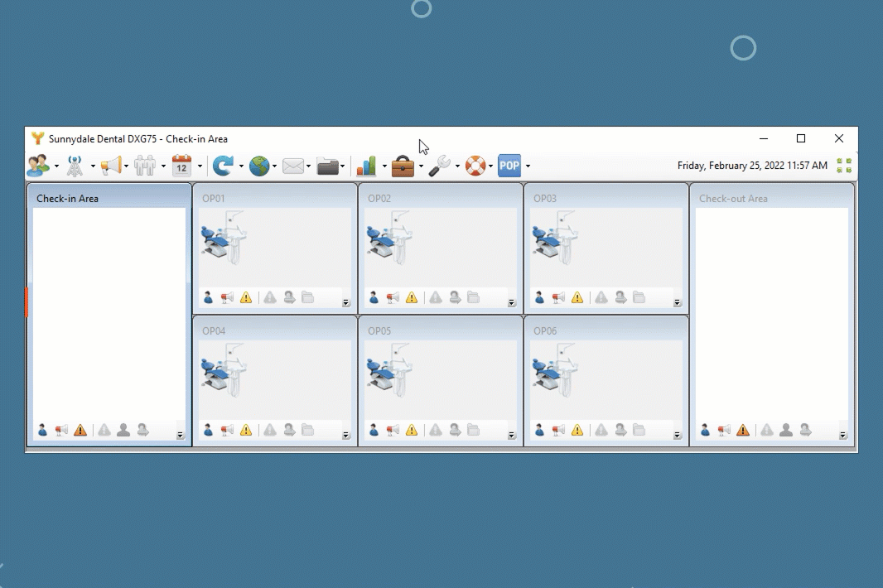Select the Check-in Area panel header
The image size is (883, 588).
point(109,198)
